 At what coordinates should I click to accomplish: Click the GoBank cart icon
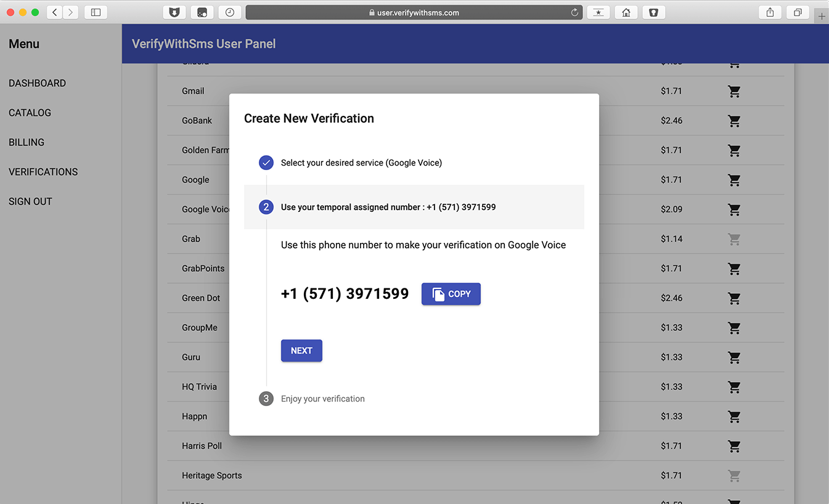[734, 121]
